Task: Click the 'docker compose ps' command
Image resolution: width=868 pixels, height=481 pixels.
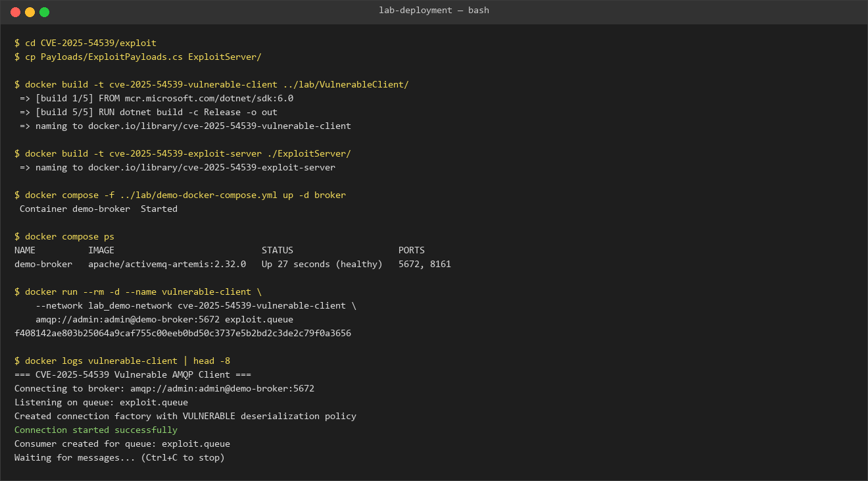Action: tap(64, 236)
